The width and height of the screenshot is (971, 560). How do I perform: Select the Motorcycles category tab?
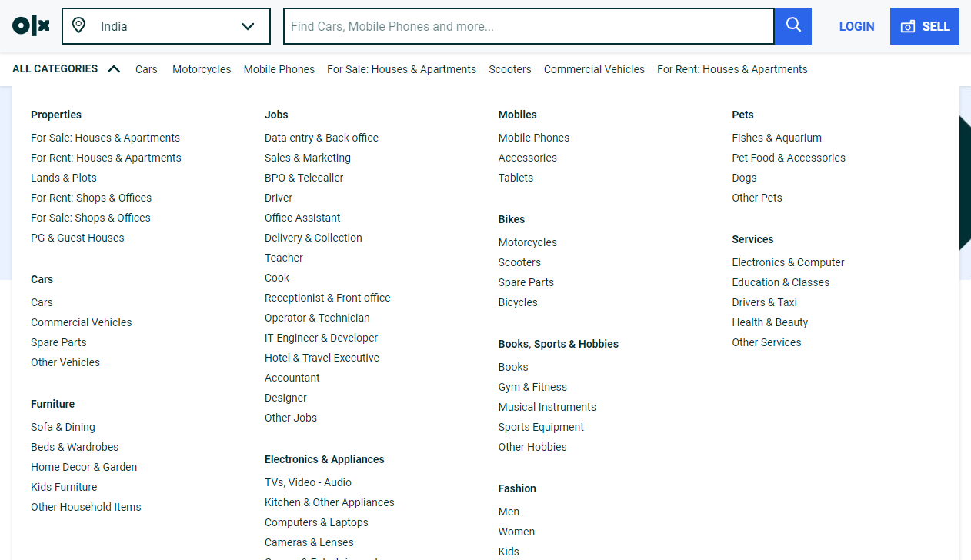(201, 69)
